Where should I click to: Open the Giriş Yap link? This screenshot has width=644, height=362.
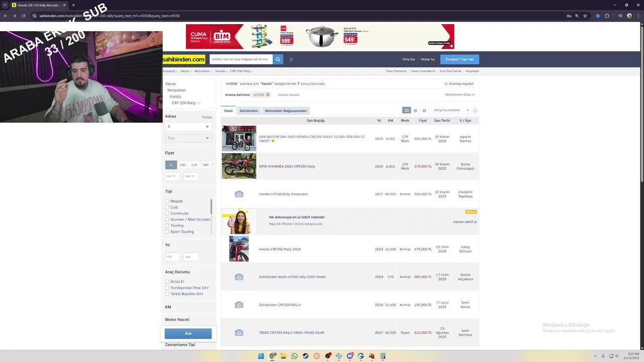tap(409, 59)
